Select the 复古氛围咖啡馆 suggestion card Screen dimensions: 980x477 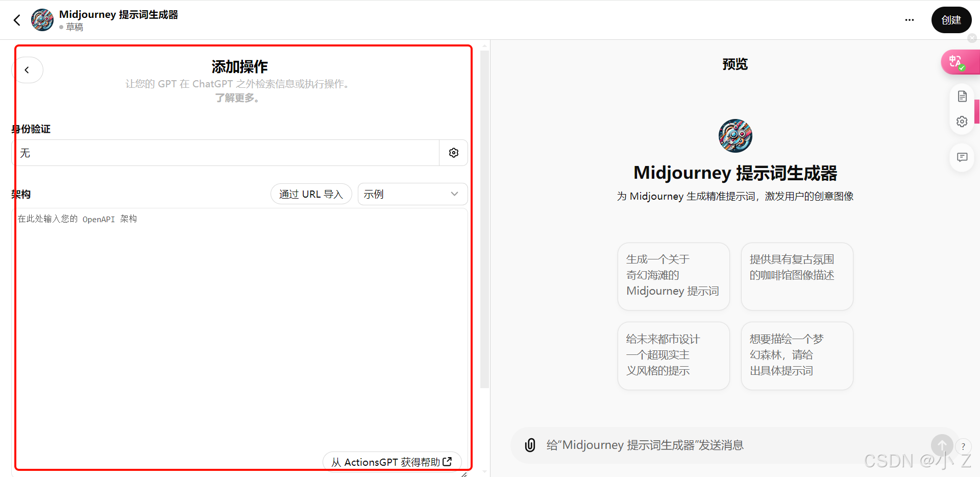click(x=797, y=276)
